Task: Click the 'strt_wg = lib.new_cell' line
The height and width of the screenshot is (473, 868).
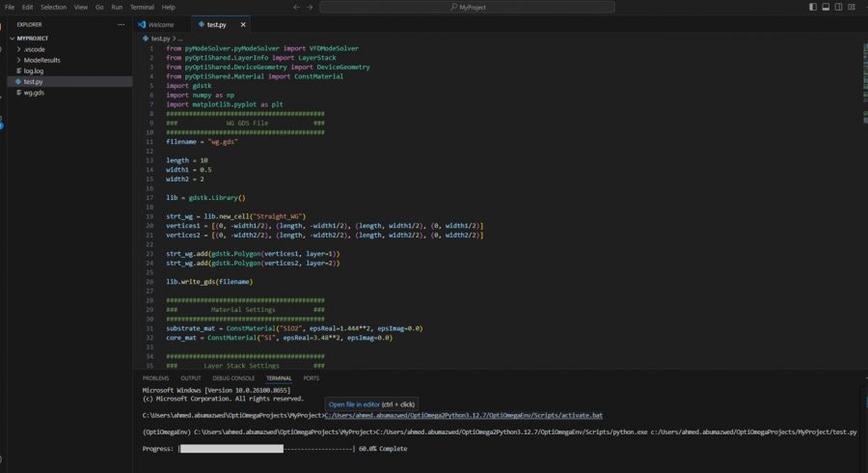Action: tap(236, 216)
